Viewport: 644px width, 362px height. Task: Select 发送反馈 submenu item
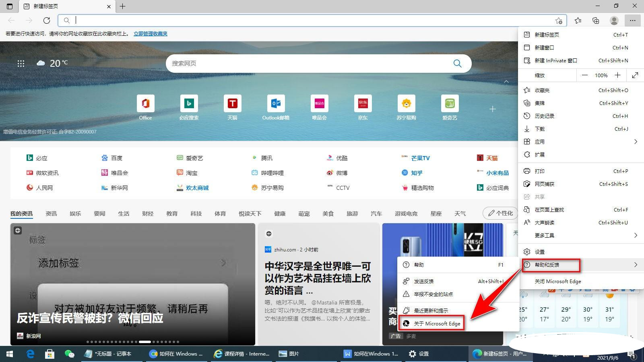point(458,281)
